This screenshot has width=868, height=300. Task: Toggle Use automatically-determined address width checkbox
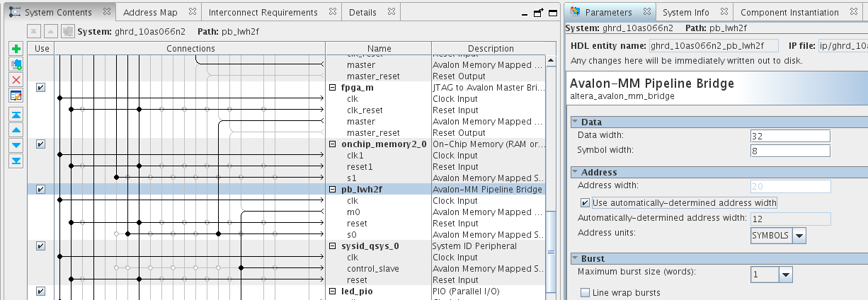pos(585,203)
